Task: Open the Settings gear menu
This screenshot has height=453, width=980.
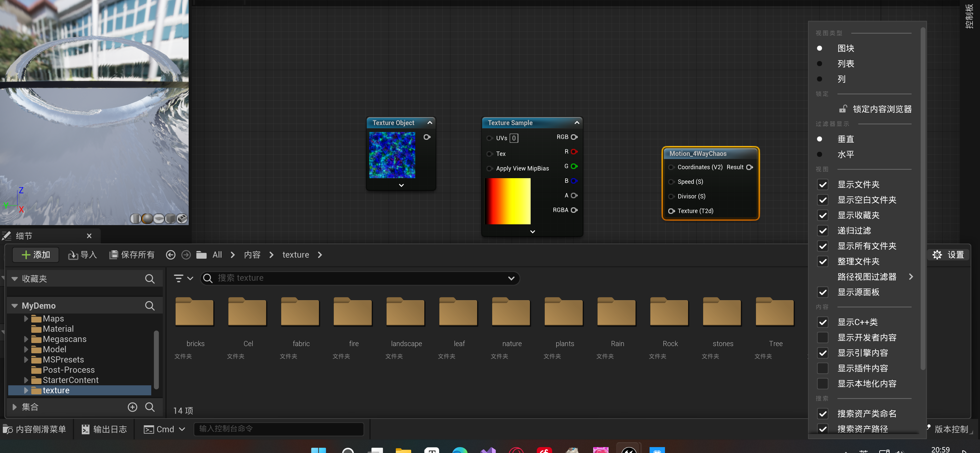Action: pyautogui.click(x=948, y=255)
